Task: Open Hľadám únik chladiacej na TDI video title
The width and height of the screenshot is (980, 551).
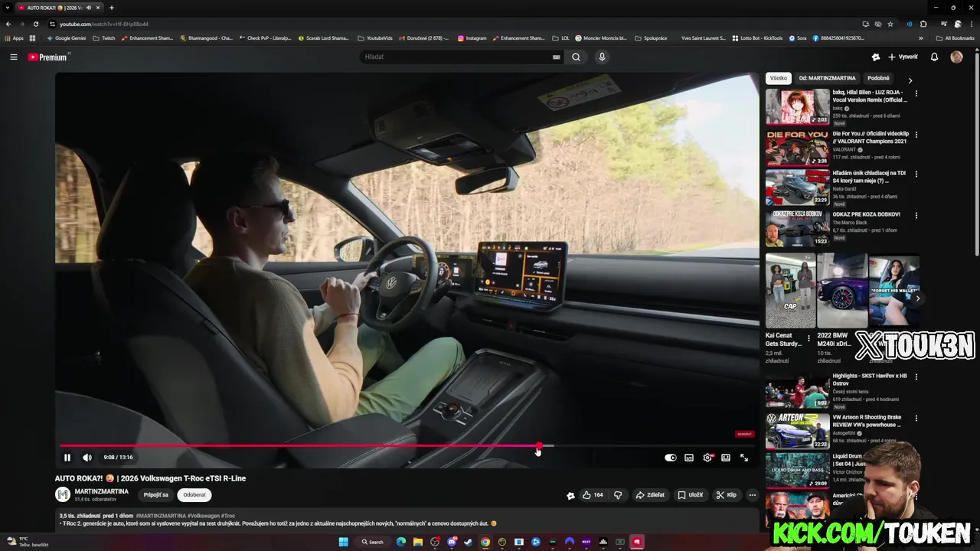Action: click(869, 177)
